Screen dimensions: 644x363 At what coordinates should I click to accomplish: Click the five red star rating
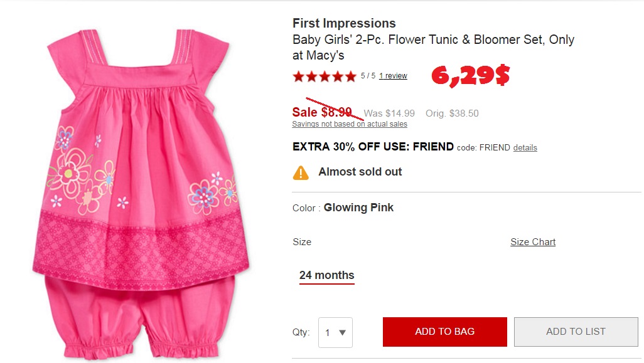[x=324, y=76]
